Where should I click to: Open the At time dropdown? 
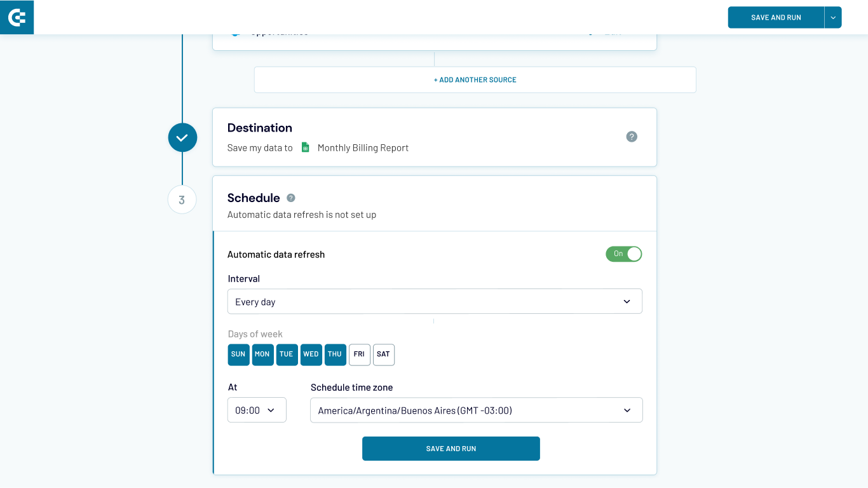(x=257, y=410)
